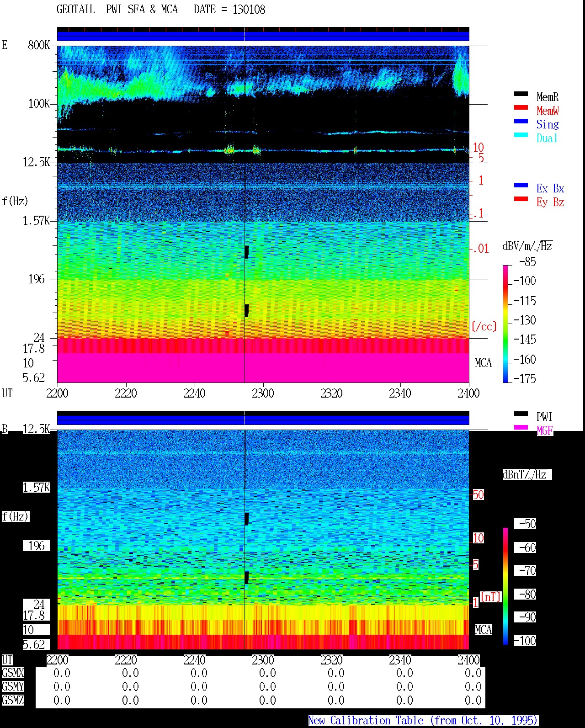Click the GSMY value under 2300
This screenshot has height=728, width=585.
pos(267,686)
